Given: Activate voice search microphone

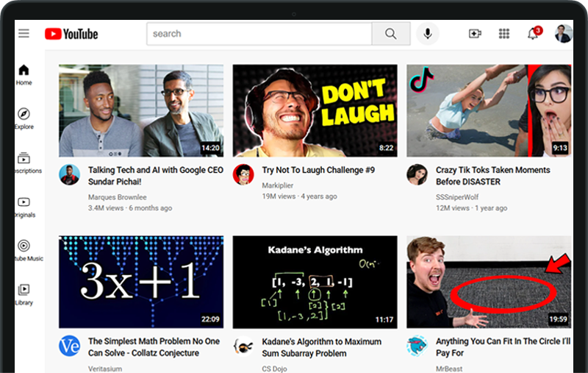Looking at the screenshot, I should click(x=427, y=34).
